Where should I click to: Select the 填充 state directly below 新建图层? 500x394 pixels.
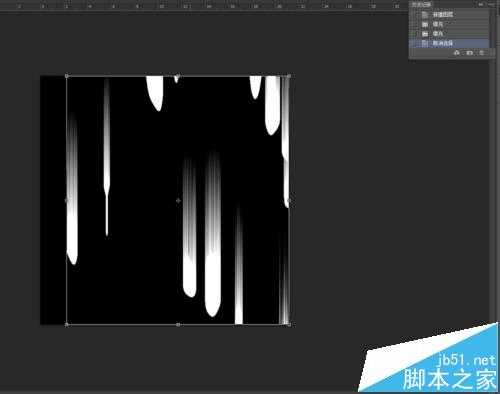point(449,24)
